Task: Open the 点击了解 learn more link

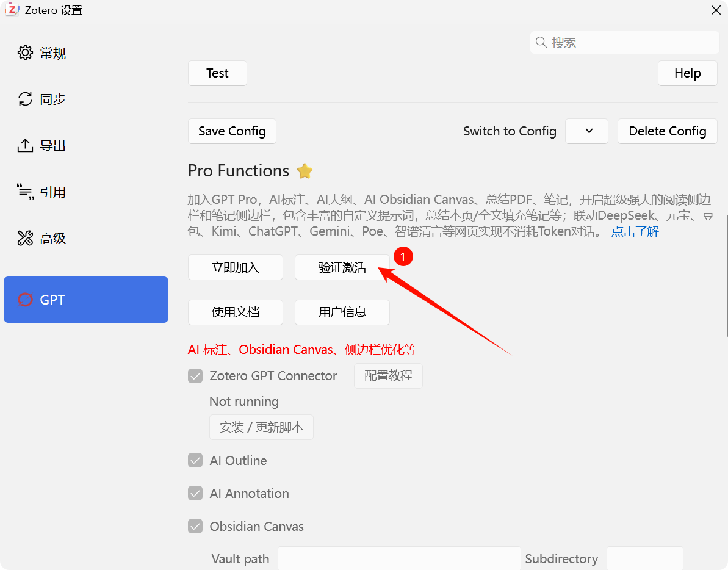Action: (x=635, y=231)
